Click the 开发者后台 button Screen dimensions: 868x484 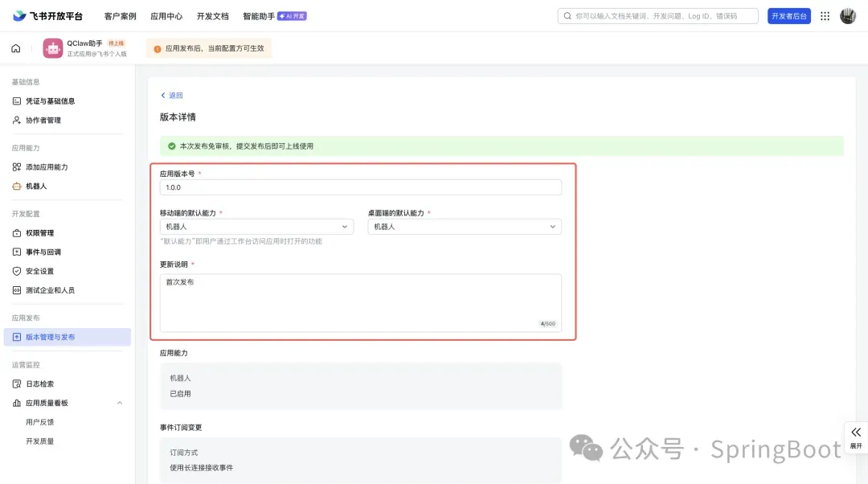click(x=789, y=16)
